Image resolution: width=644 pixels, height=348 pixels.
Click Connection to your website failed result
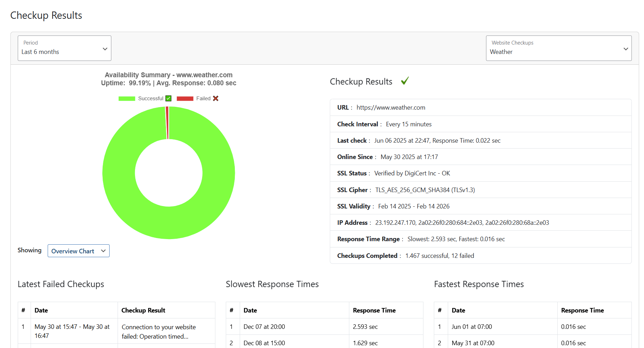(x=159, y=332)
